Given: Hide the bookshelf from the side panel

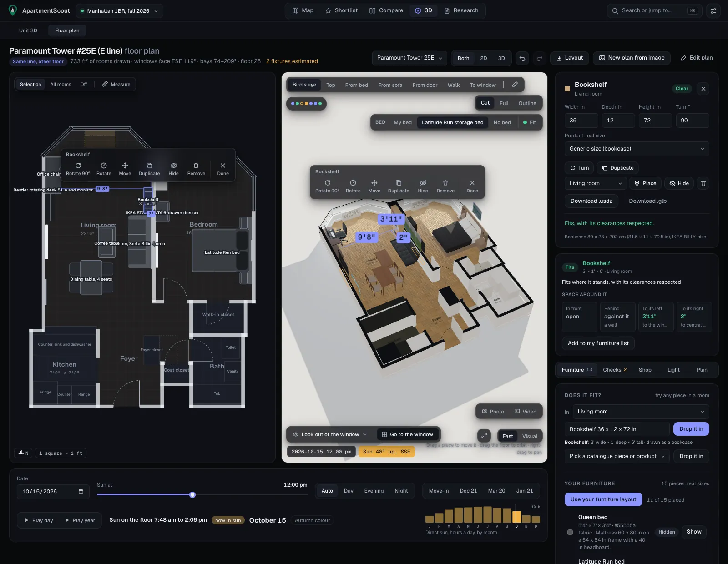Looking at the screenshot, I should coord(679,183).
